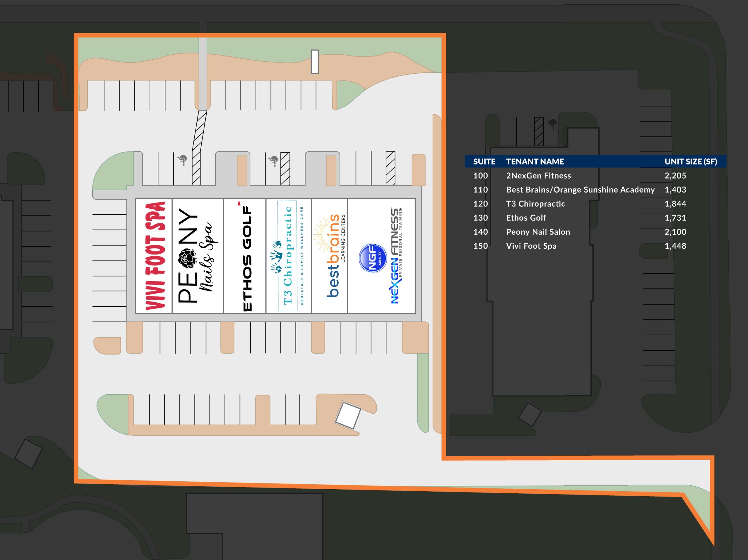Click the Vivi Foot Spa logo
The height and width of the screenshot is (560, 748).
pos(155,256)
